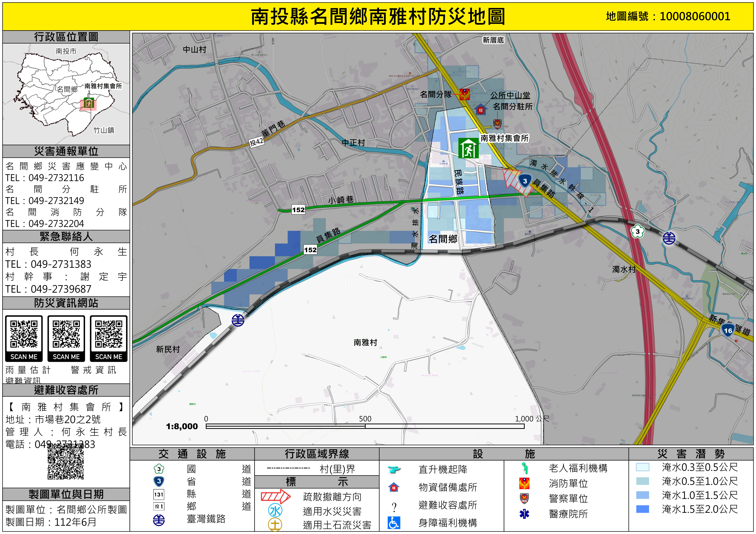Click the medical facility star icon in the legend
The width and height of the screenshot is (756, 534).
coord(524,514)
